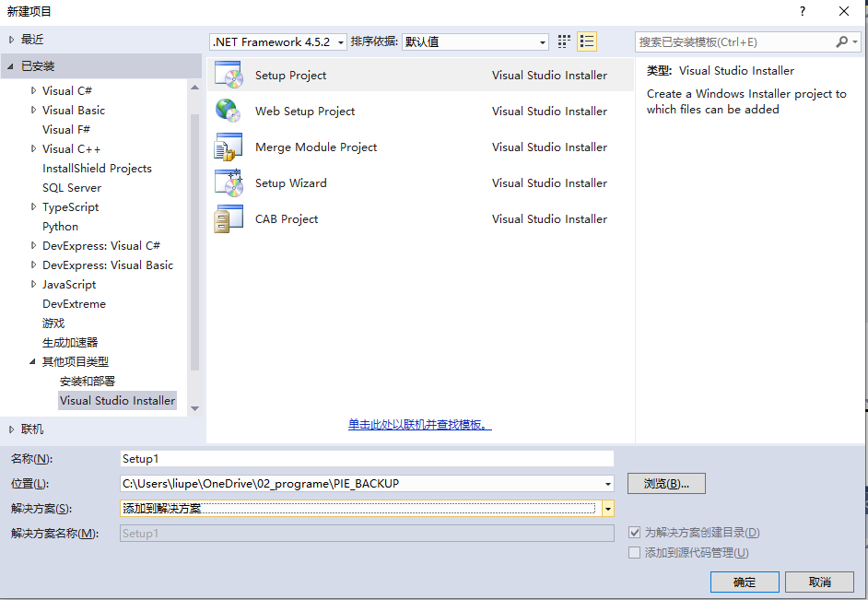Click tree scrollbar up arrow
Image resolution: width=868 pixels, height=600 pixels.
pyautogui.click(x=194, y=88)
